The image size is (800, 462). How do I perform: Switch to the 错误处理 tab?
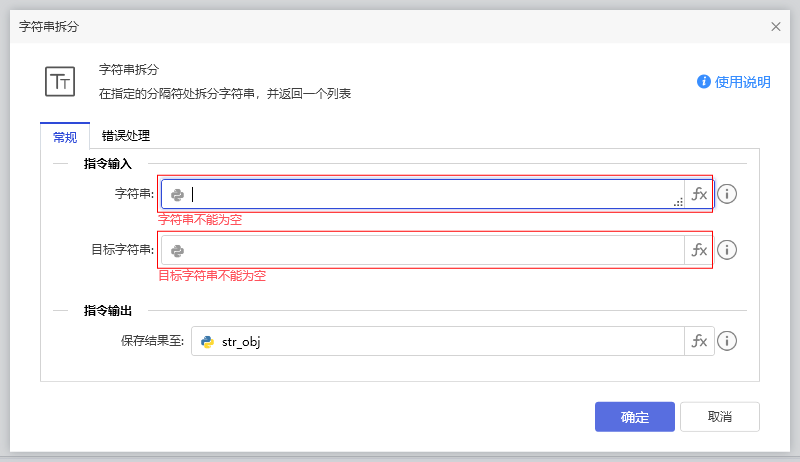pyautogui.click(x=126, y=135)
